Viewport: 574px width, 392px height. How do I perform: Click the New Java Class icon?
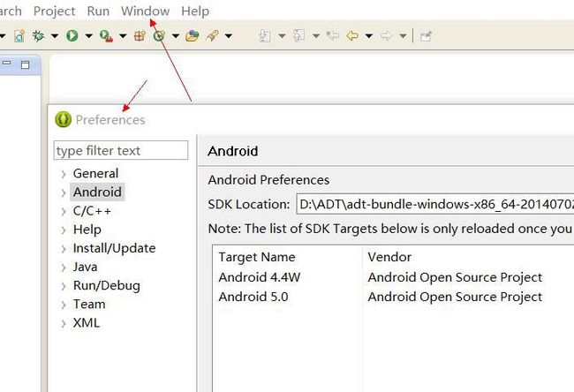(x=159, y=36)
